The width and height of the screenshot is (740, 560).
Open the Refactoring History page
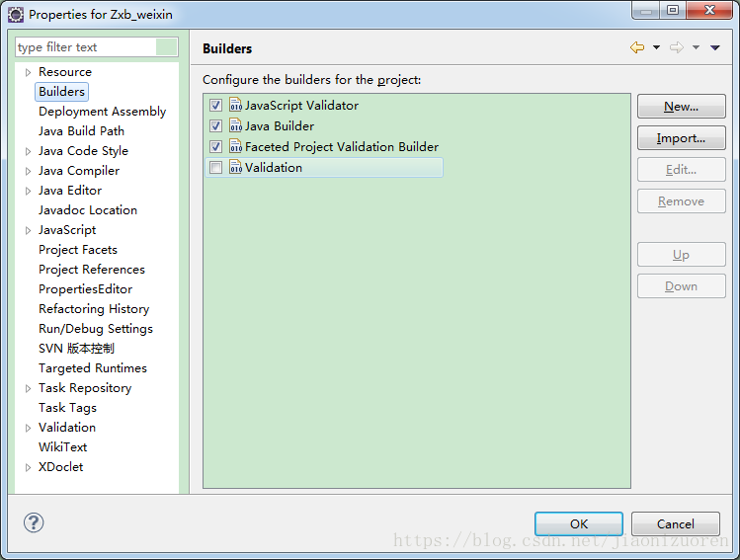click(x=94, y=309)
